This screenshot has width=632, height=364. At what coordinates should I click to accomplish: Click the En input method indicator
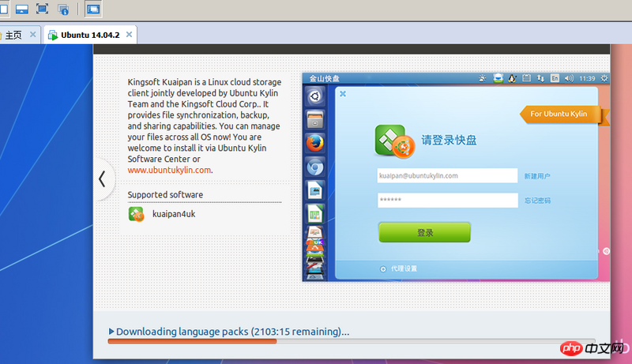555,78
